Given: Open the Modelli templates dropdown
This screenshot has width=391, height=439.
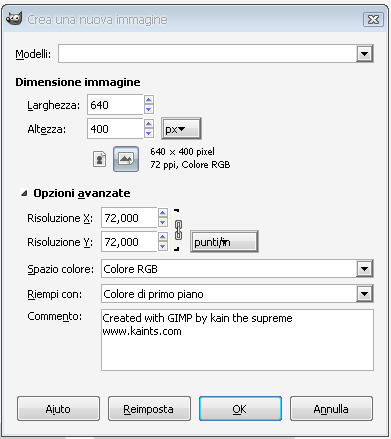Looking at the screenshot, I should pos(364,54).
